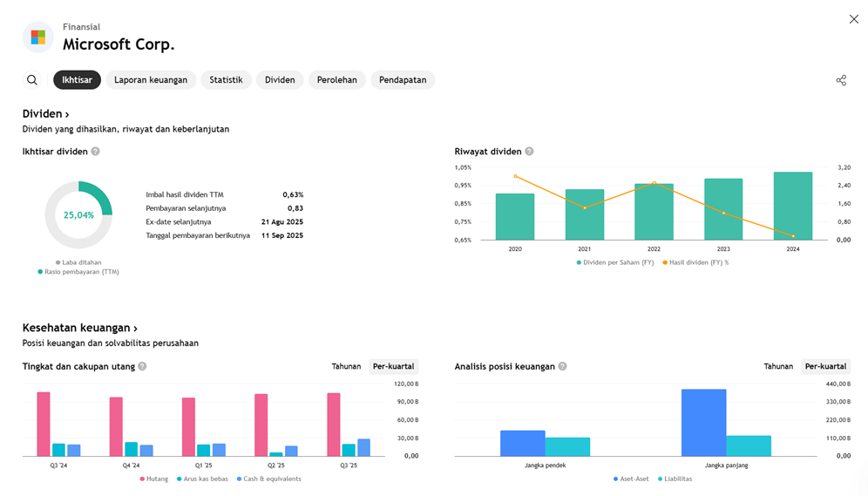Screen dimensions: 868x496
Task: Toggle the Hutang legend item
Action: 154,479
